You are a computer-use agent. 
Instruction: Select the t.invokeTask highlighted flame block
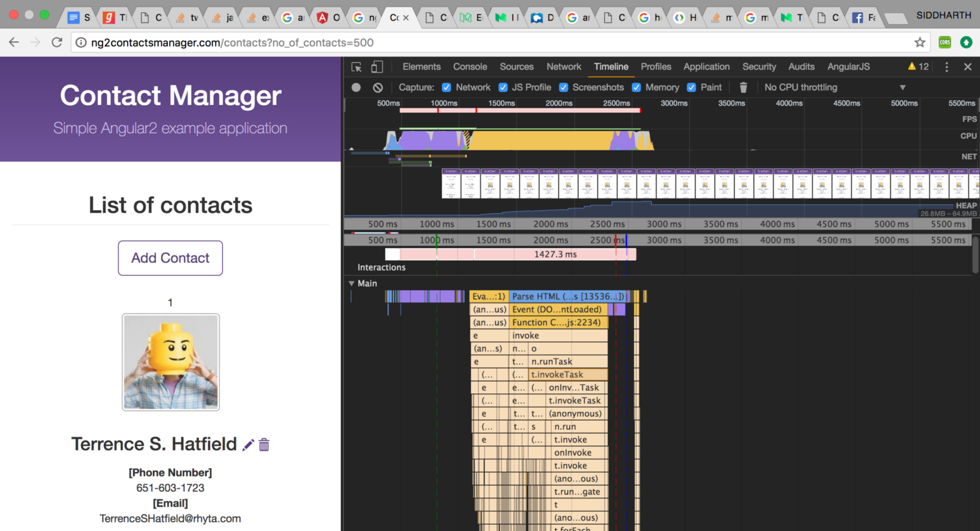point(568,374)
